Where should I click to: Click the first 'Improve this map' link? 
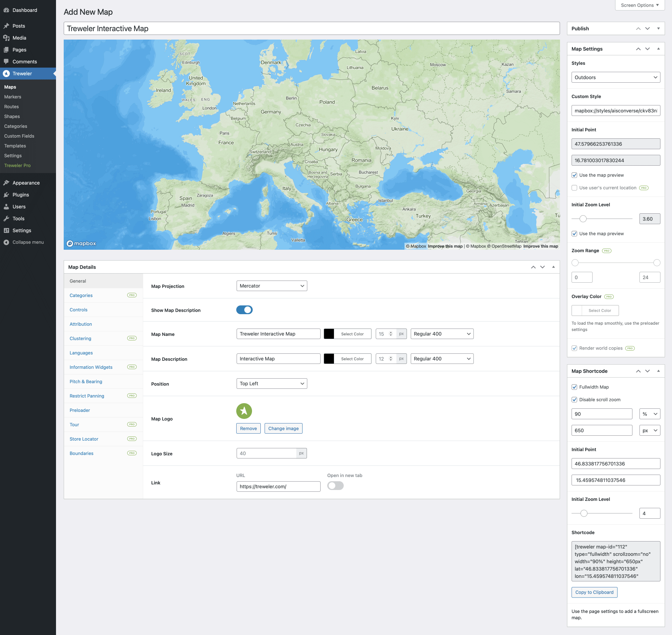(x=445, y=246)
